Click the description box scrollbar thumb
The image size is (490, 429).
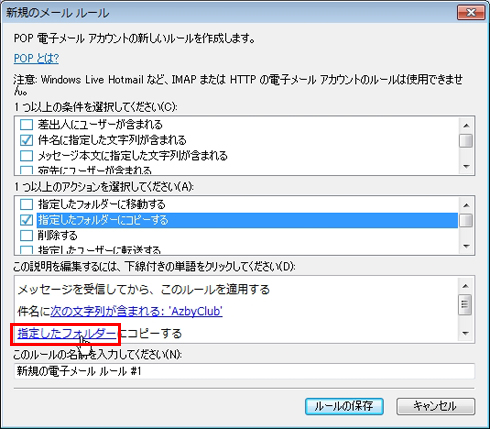(465, 304)
